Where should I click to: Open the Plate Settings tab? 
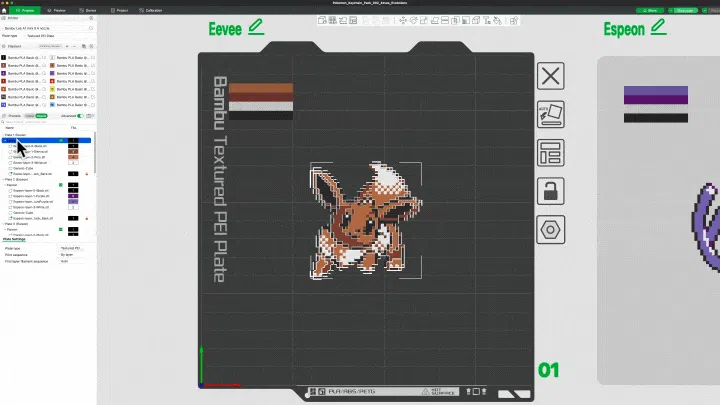click(14, 239)
